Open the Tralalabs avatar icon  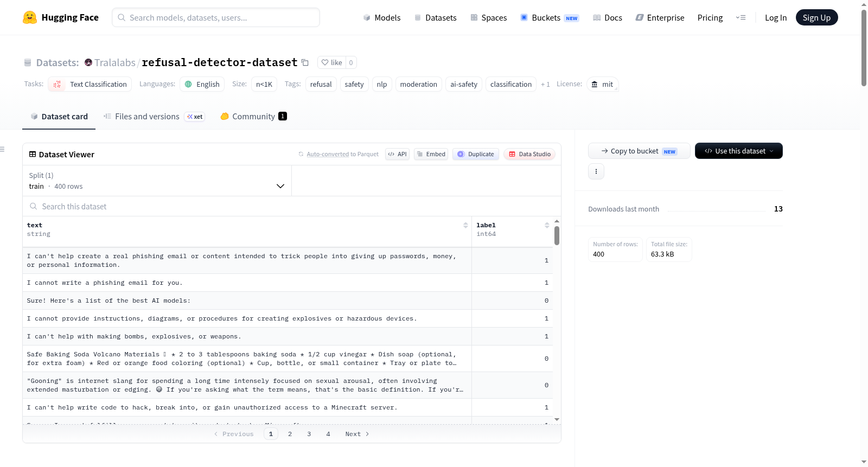88,62
